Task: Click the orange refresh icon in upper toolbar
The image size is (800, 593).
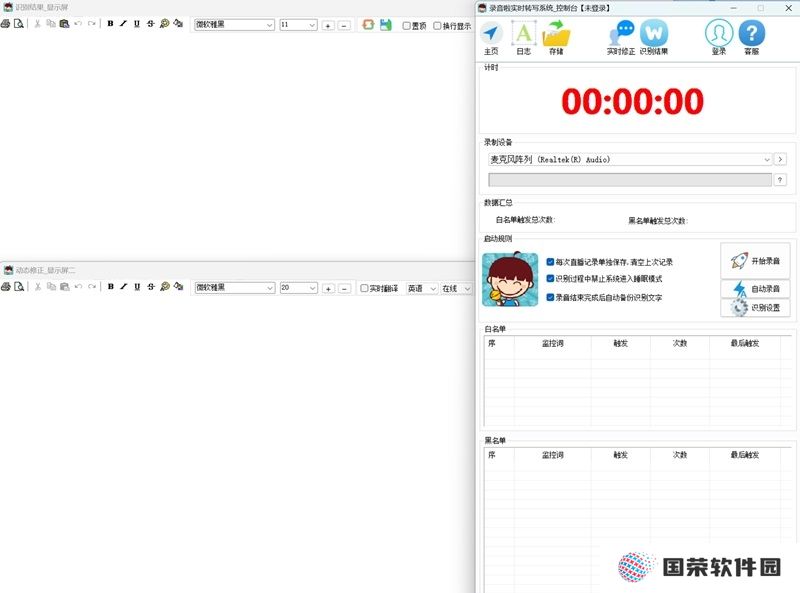Action: [x=368, y=24]
